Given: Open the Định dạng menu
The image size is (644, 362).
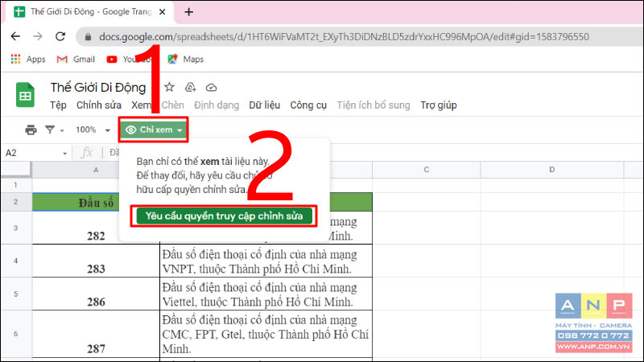Looking at the screenshot, I should click(217, 105).
